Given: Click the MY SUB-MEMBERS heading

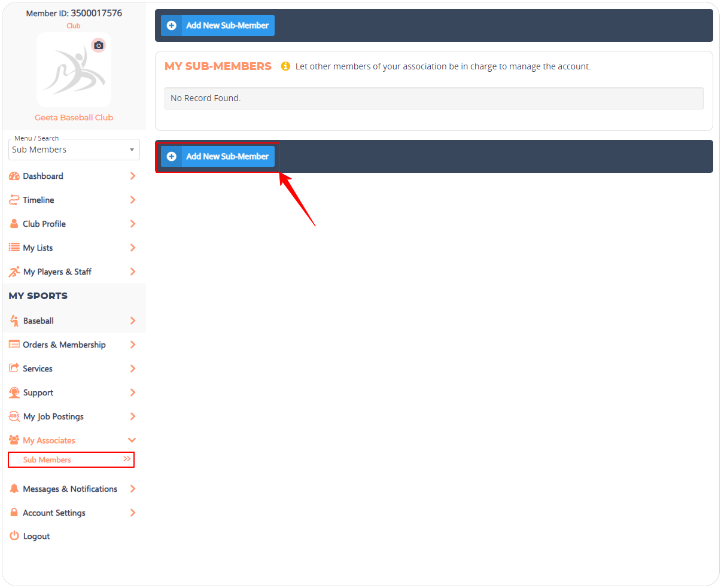Looking at the screenshot, I should coord(218,66).
